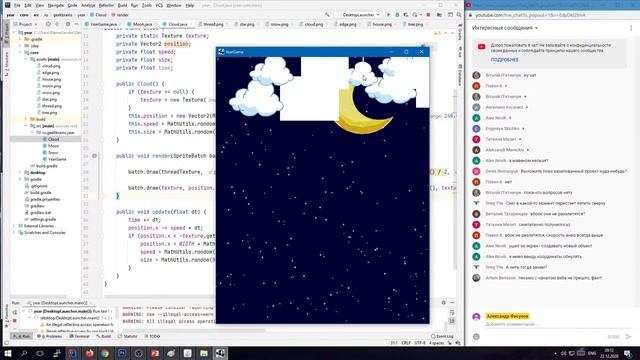The image size is (640, 360).
Task: Open PowerPoint from the taskbar
Action: (x=155, y=353)
